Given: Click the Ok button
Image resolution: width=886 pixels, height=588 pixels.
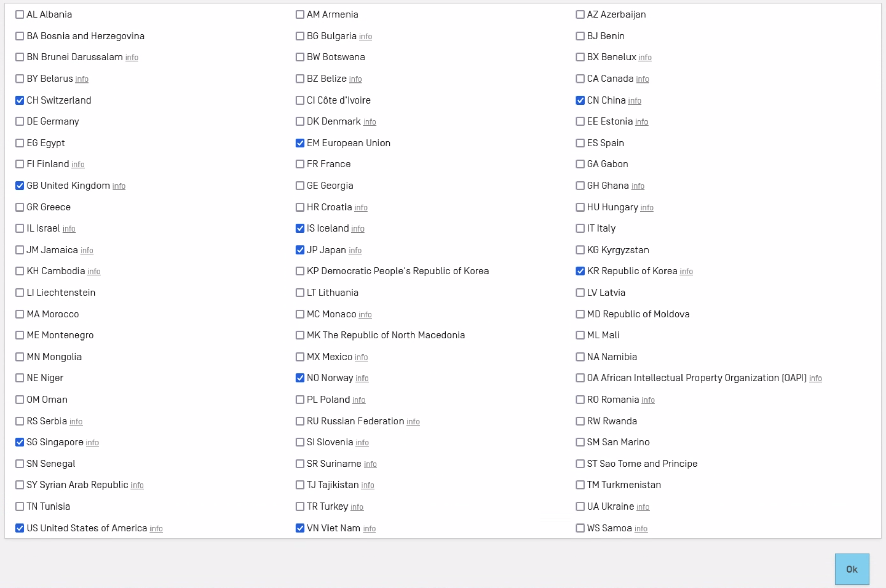Looking at the screenshot, I should pos(851,569).
